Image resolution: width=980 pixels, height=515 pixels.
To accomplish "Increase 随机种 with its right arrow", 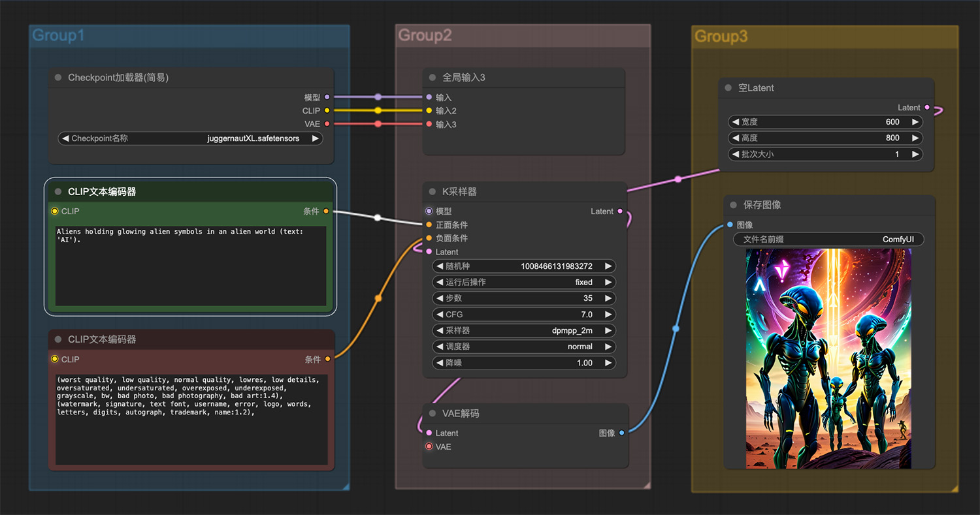I will (x=608, y=266).
